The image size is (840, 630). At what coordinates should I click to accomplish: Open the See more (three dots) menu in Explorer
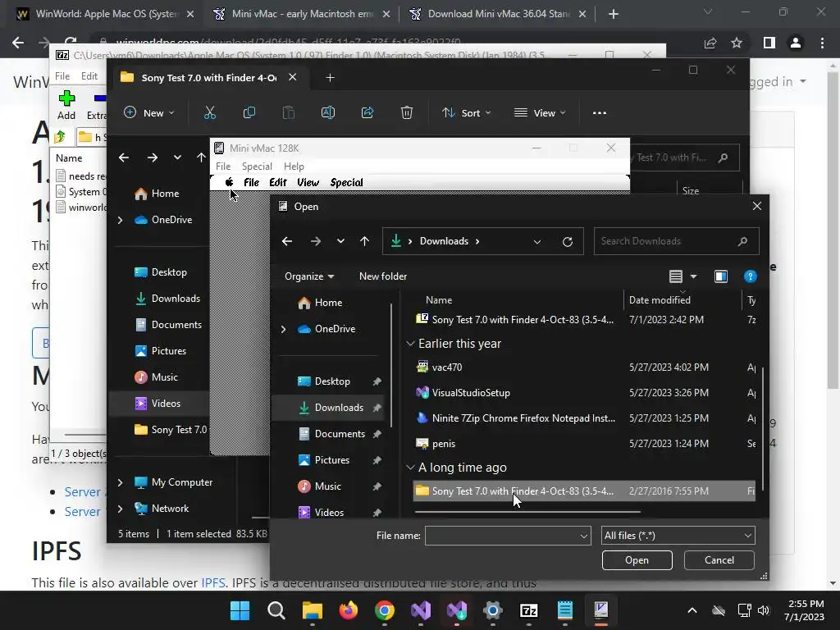click(x=600, y=113)
